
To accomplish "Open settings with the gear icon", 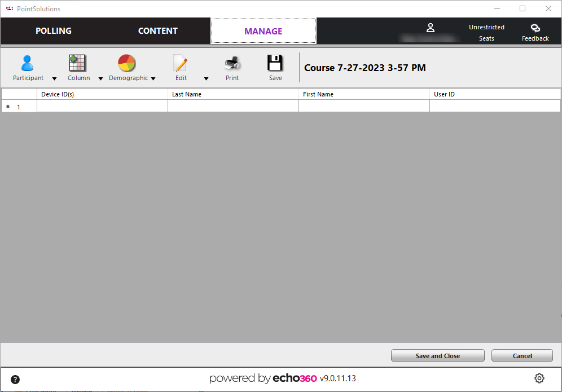I will [539, 378].
